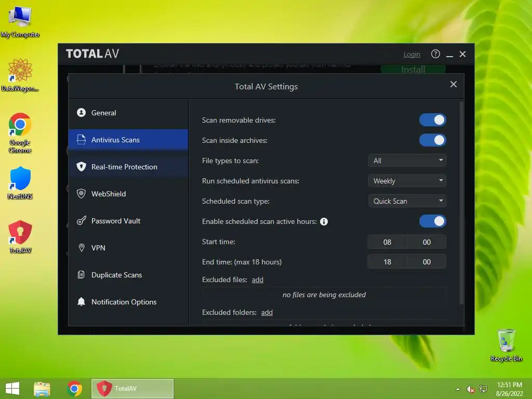Click the TotalAV desktop shortcut

coord(20,237)
